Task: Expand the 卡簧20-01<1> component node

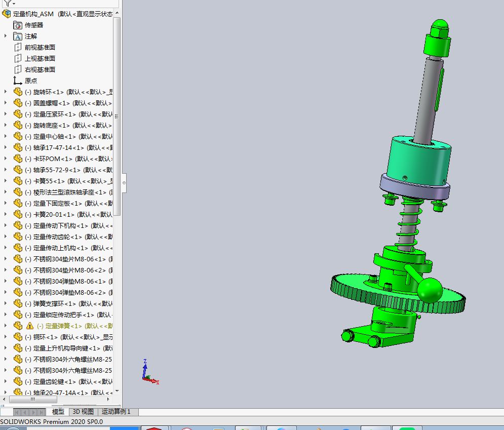Action: point(5,214)
